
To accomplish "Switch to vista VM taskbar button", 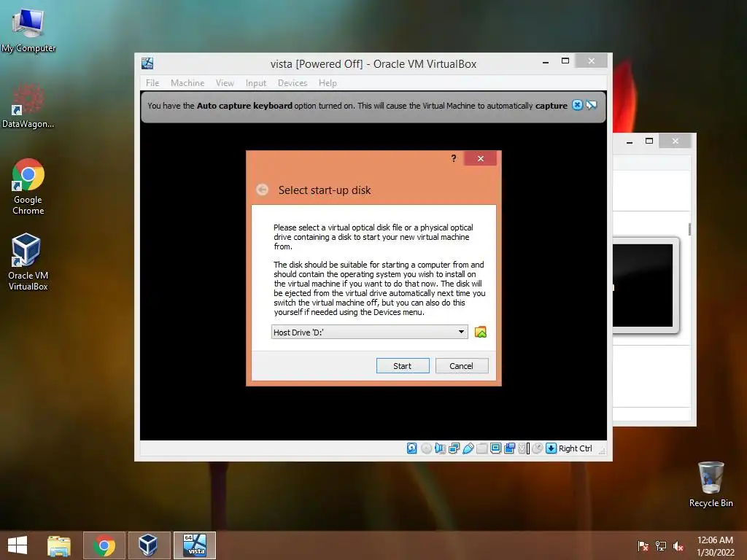I will (x=194, y=545).
